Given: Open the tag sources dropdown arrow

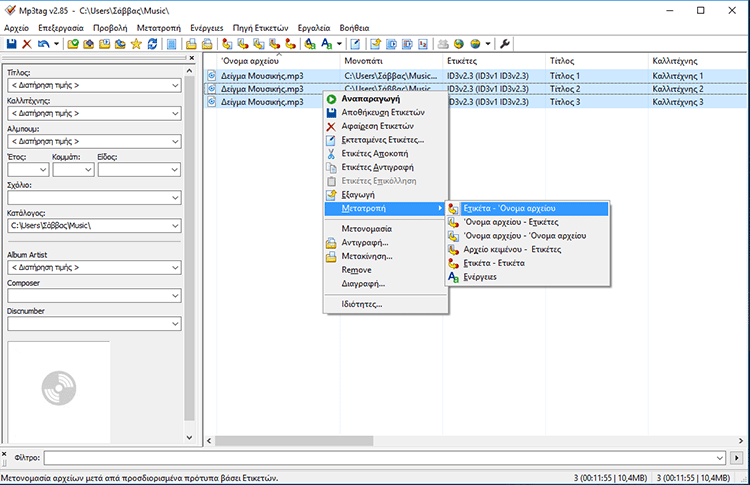Looking at the screenshot, I should coord(487,44).
